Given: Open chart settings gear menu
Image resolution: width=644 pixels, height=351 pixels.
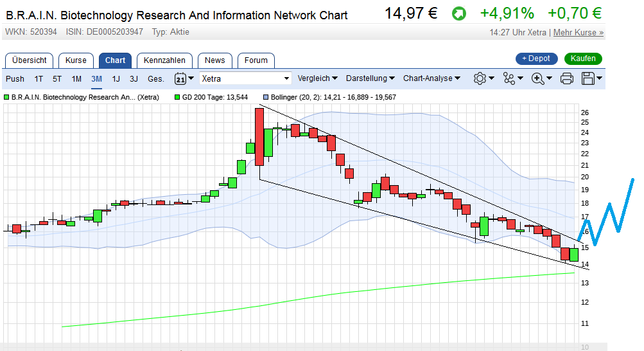Looking at the screenshot, I should [483, 78].
